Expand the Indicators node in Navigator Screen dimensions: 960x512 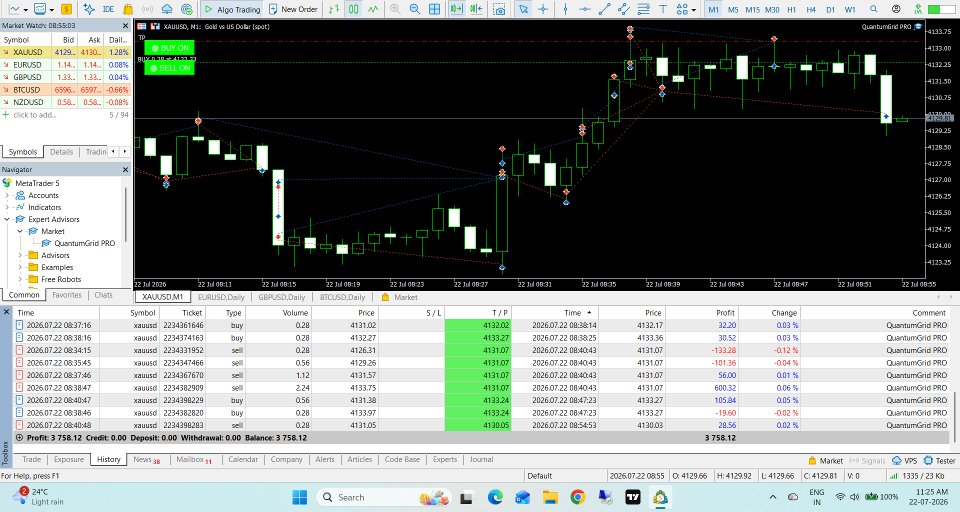pos(7,207)
